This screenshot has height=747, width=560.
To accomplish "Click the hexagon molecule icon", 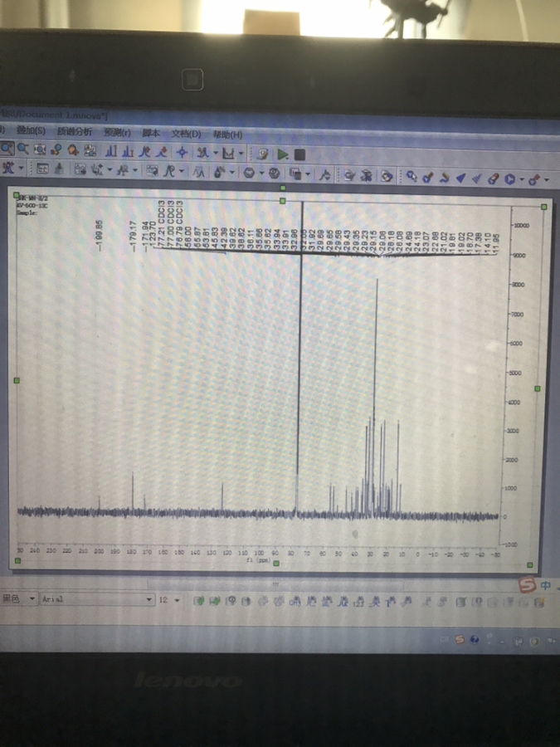I will (x=249, y=173).
